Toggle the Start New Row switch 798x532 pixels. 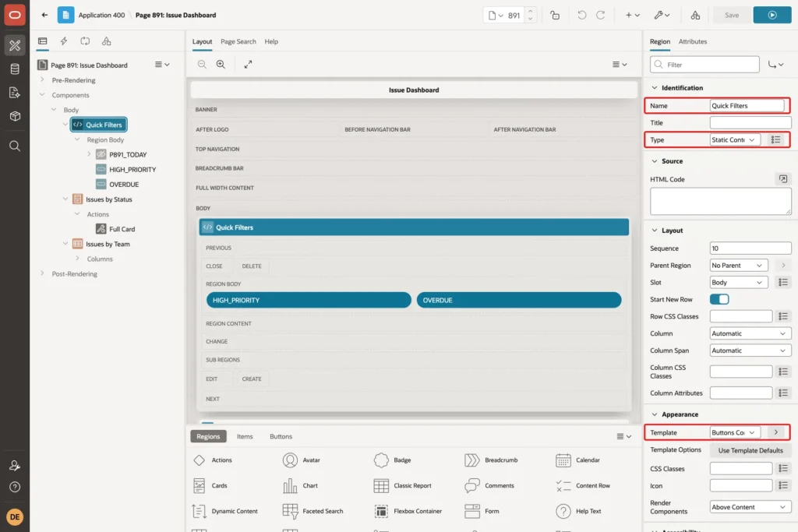click(x=719, y=299)
